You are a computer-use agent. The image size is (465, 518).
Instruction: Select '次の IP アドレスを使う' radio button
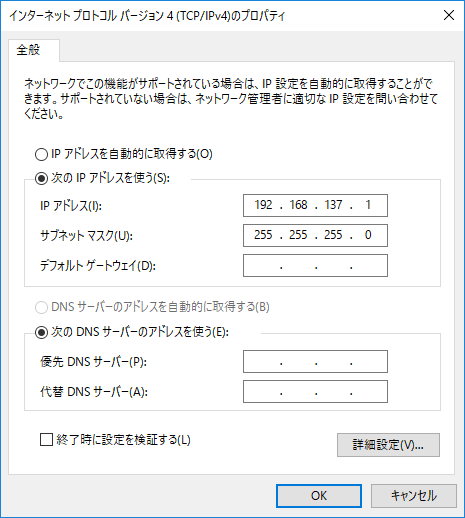click(x=41, y=179)
